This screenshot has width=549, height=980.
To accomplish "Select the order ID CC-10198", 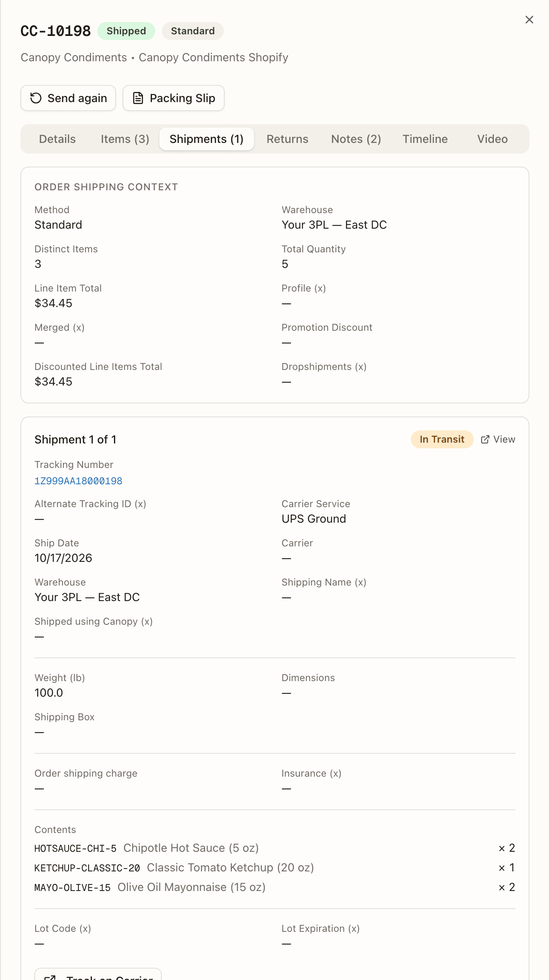I will coord(56,31).
